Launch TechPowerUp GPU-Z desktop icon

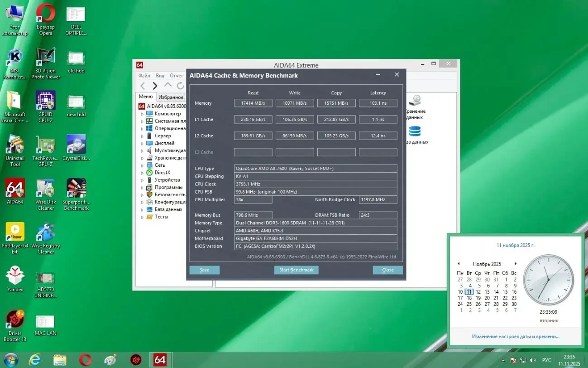click(45, 145)
